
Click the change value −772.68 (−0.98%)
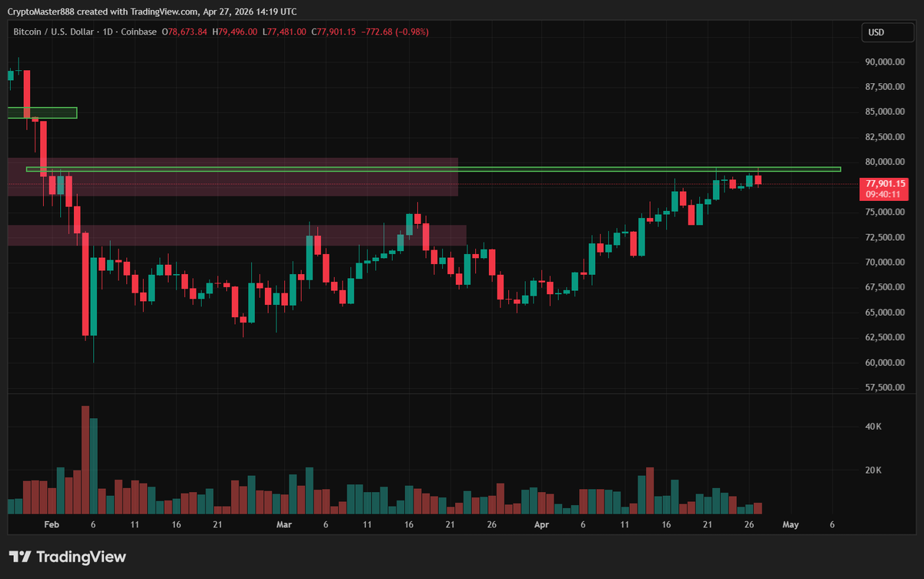396,32
